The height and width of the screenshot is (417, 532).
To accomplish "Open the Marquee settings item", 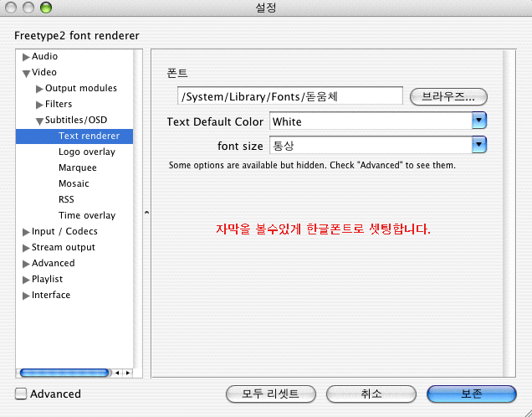I will click(x=77, y=168).
